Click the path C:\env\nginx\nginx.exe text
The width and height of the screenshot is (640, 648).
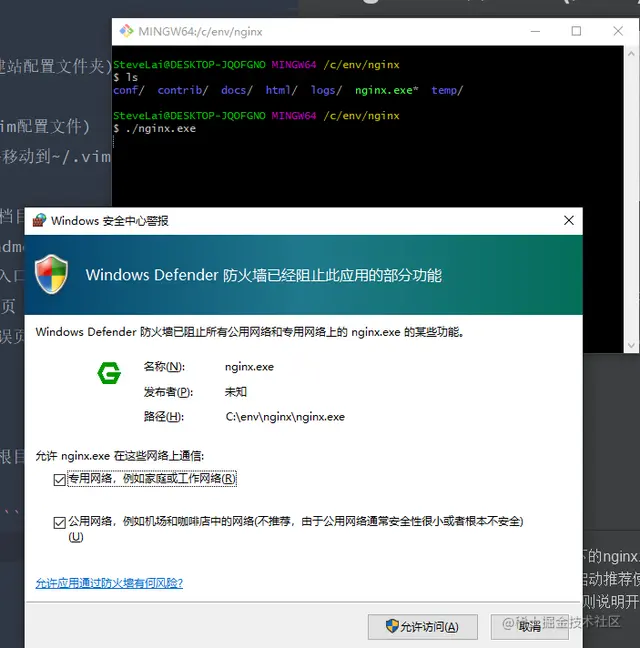pos(285,417)
